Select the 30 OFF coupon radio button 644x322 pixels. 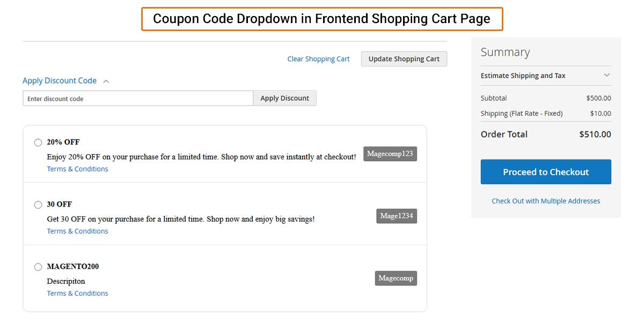coord(38,205)
